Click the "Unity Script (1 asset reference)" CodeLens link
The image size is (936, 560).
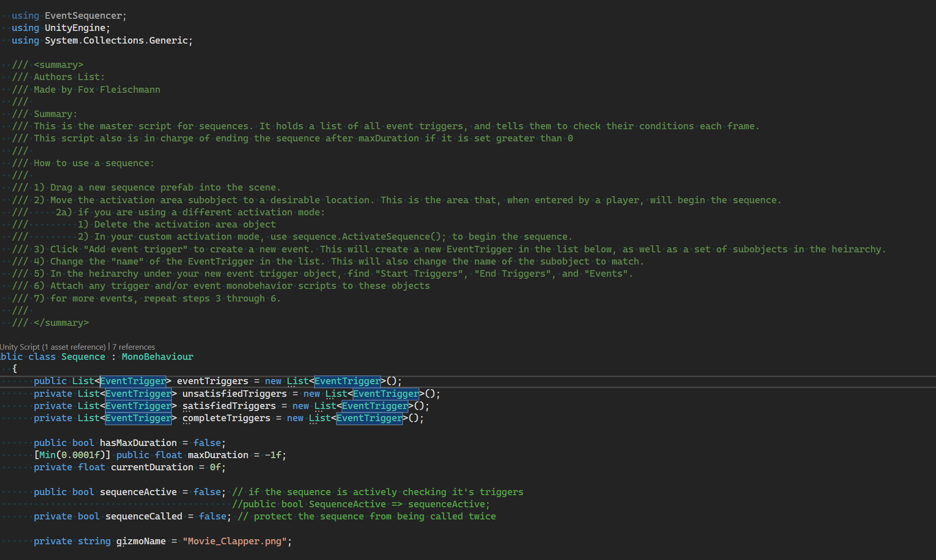point(51,347)
